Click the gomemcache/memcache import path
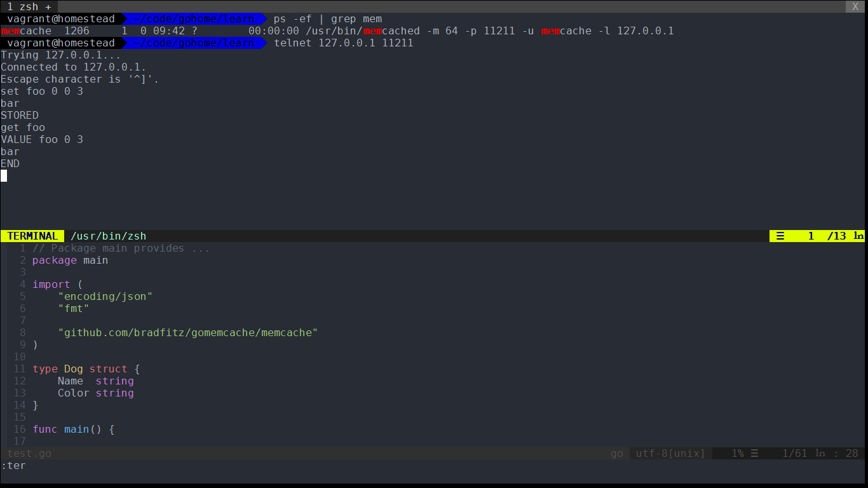The height and width of the screenshot is (488, 868). 188,333
